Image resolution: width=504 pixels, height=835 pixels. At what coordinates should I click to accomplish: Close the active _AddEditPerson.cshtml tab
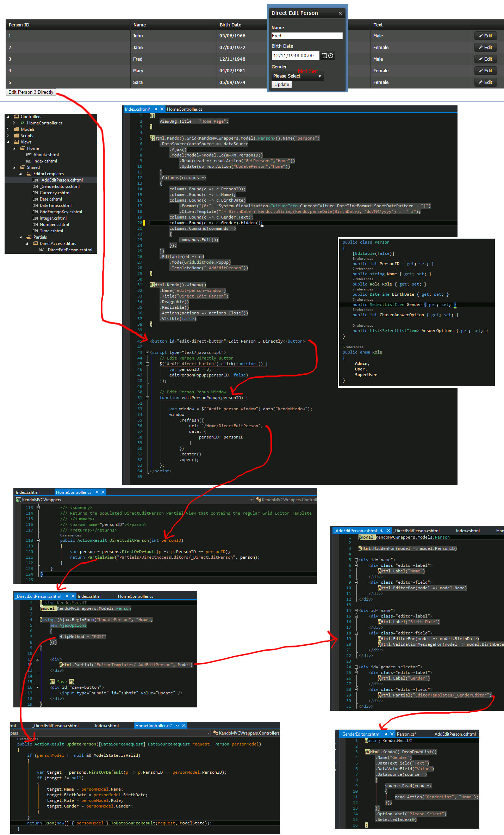click(388, 530)
